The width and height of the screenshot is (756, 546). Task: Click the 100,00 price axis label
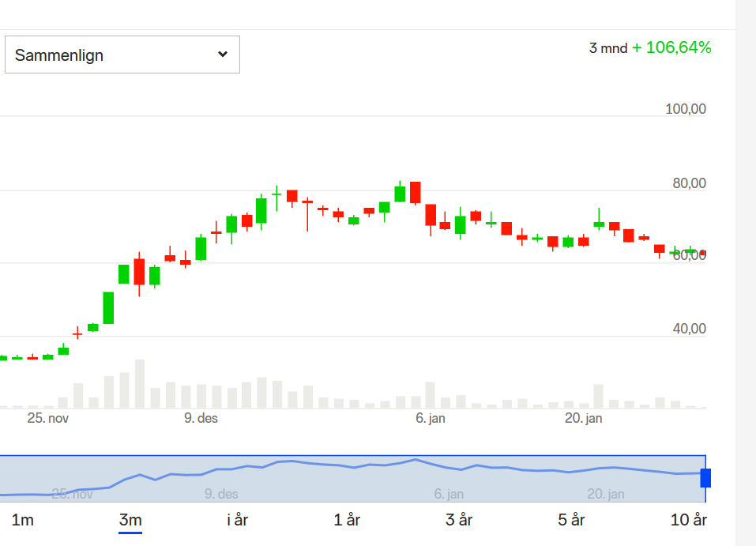(x=686, y=109)
